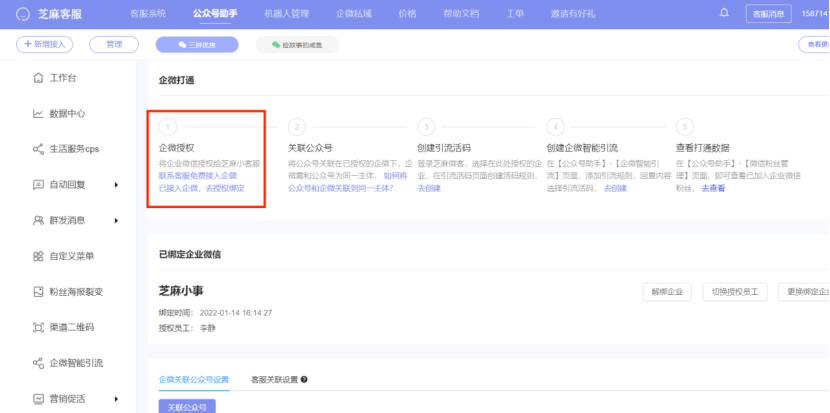
Task: Open 渠道二维码 in the sidebar
Action: [71, 327]
